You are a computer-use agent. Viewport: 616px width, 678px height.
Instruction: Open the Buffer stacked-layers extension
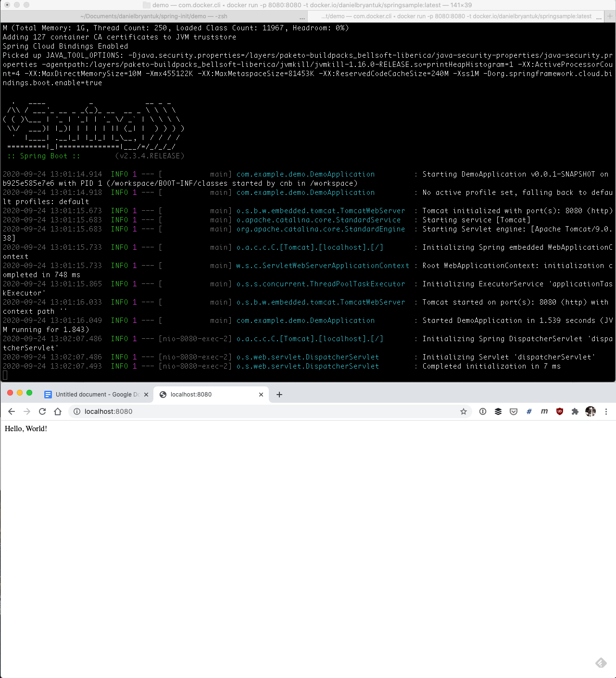click(x=498, y=411)
